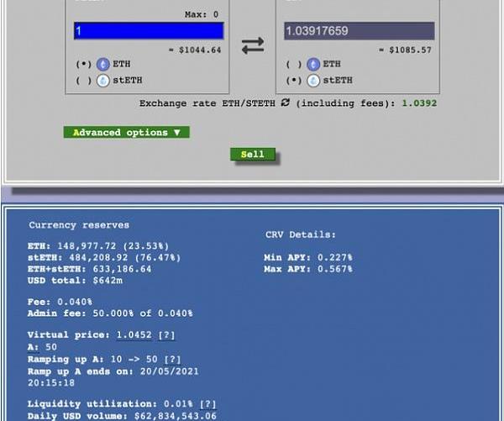Click the Max: 0 balance link
This screenshot has width=504, height=421.
[x=203, y=15]
